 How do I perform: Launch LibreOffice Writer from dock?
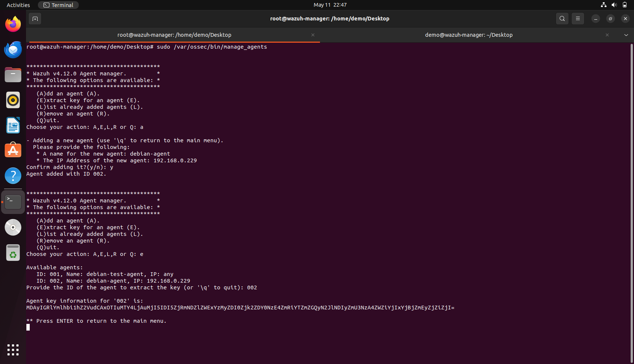tap(13, 125)
